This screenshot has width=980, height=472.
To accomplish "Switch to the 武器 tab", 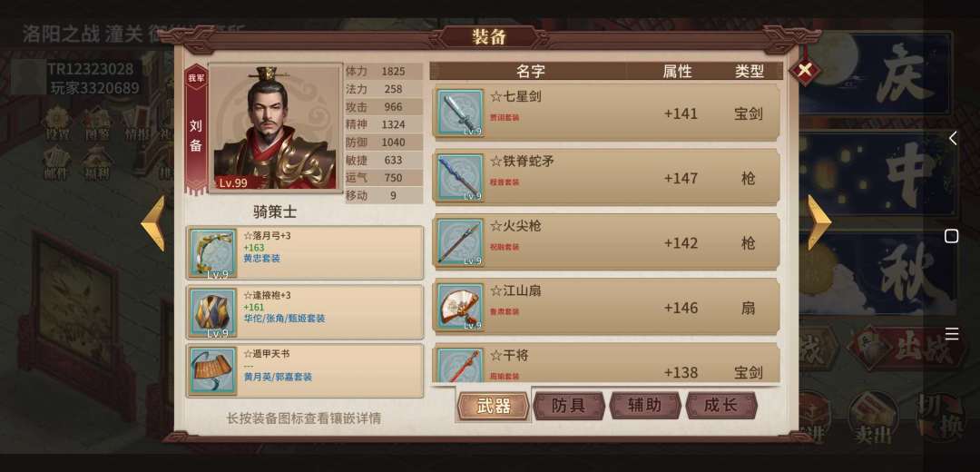I will [493, 406].
